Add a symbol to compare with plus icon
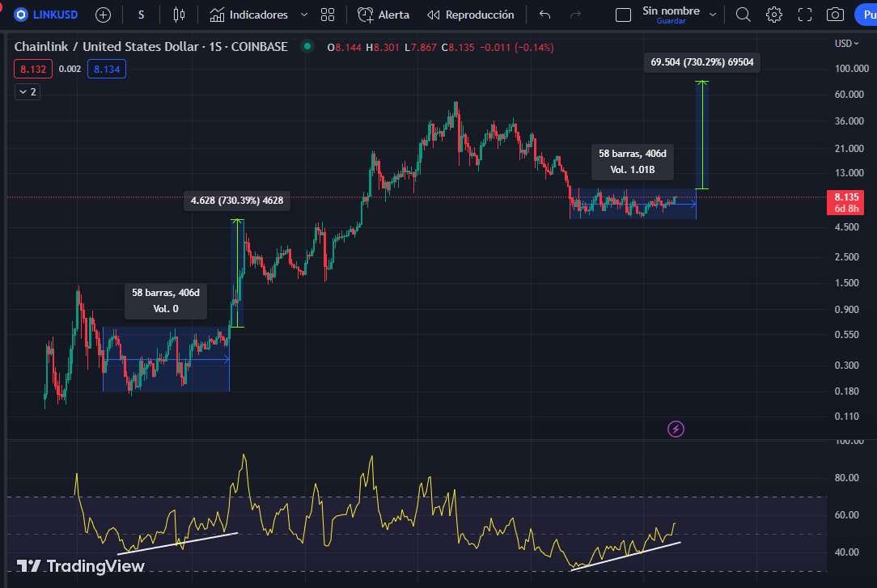The height and width of the screenshot is (588, 877). click(103, 15)
